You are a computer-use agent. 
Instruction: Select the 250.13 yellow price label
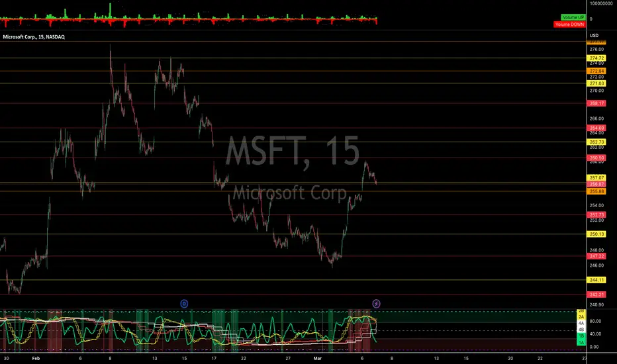click(597, 234)
